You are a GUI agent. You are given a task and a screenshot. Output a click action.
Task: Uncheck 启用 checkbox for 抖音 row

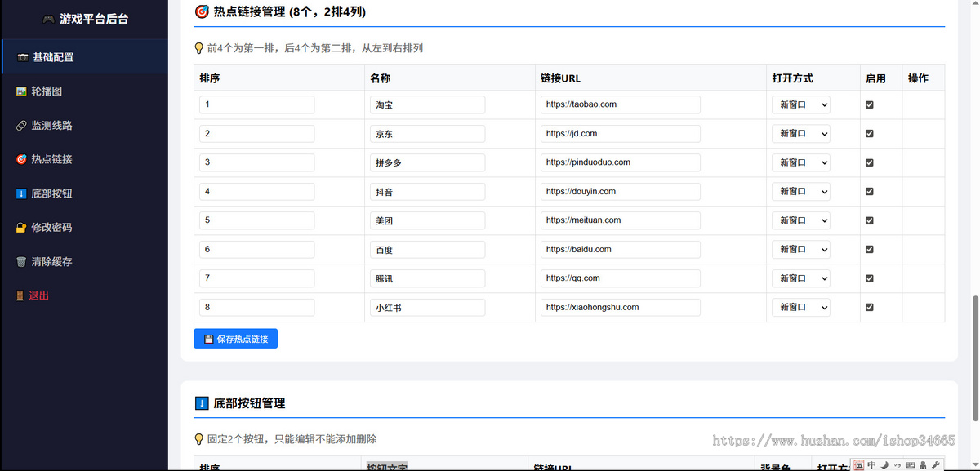coord(870,191)
